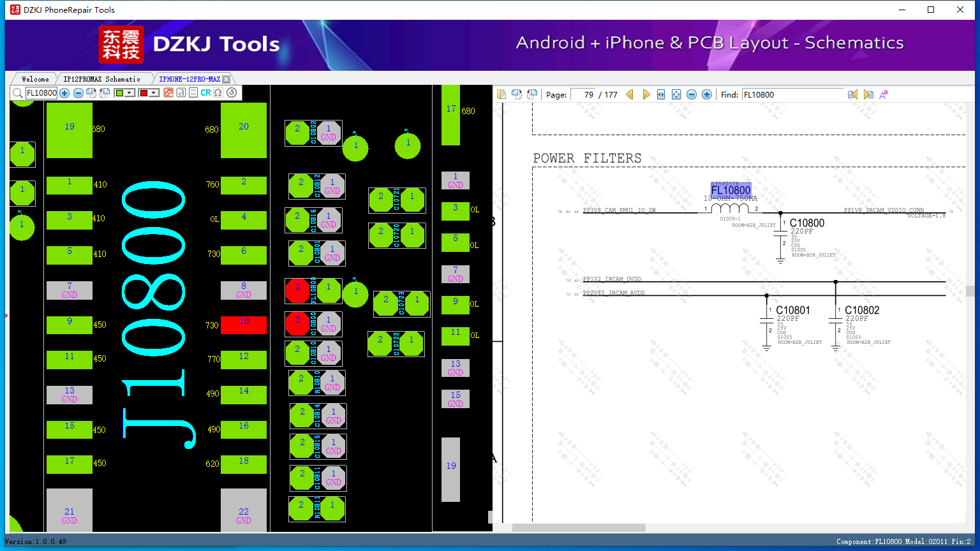Click the C10800 capacitor label in schematic
Image resolution: width=980 pixels, height=551 pixels.
pyautogui.click(x=807, y=223)
